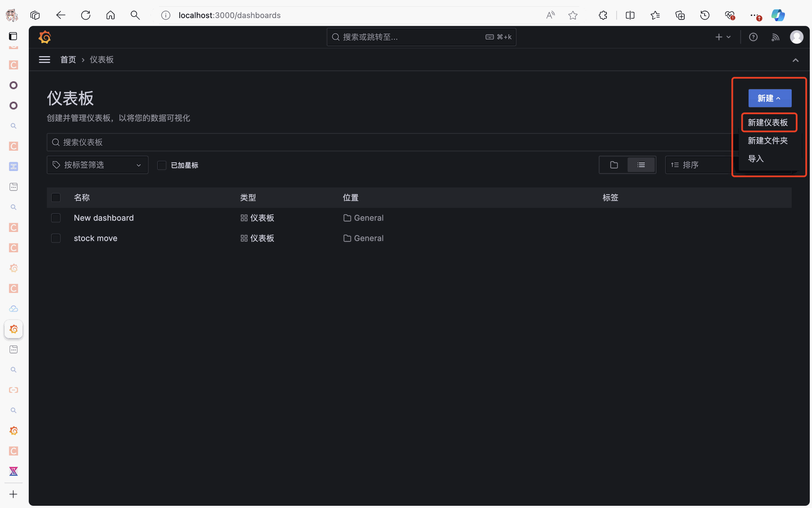
Task: Open browser settings and more menu
Action: click(x=755, y=15)
